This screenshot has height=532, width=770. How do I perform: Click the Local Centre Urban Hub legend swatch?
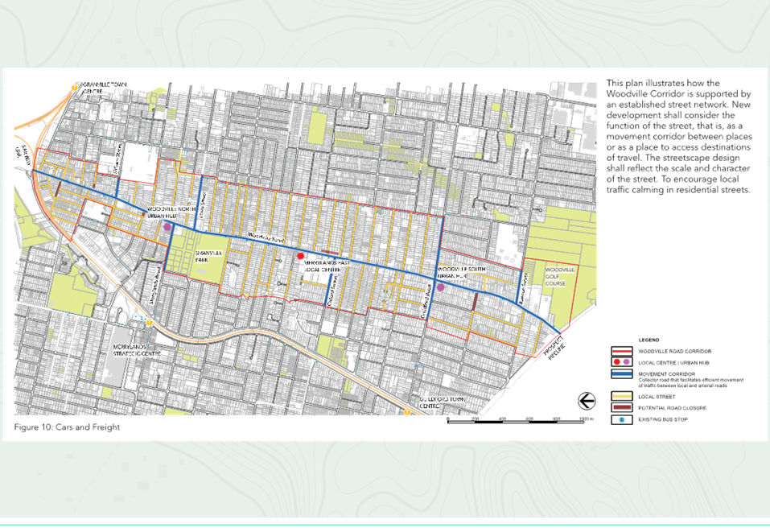point(621,362)
